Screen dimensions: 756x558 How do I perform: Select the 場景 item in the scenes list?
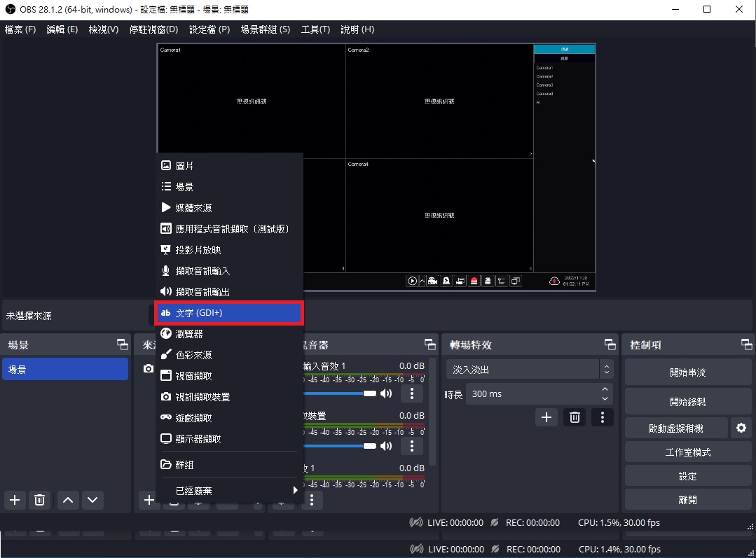[x=65, y=370]
